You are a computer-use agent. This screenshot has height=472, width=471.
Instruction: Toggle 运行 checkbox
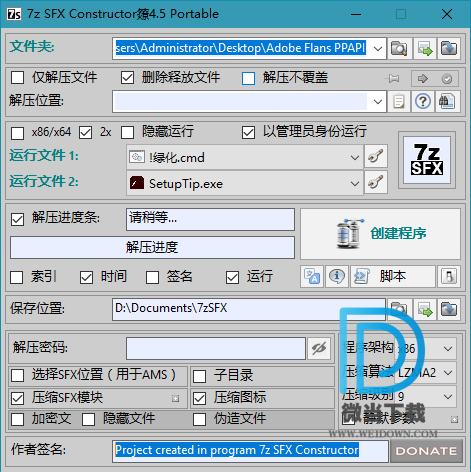(232, 277)
